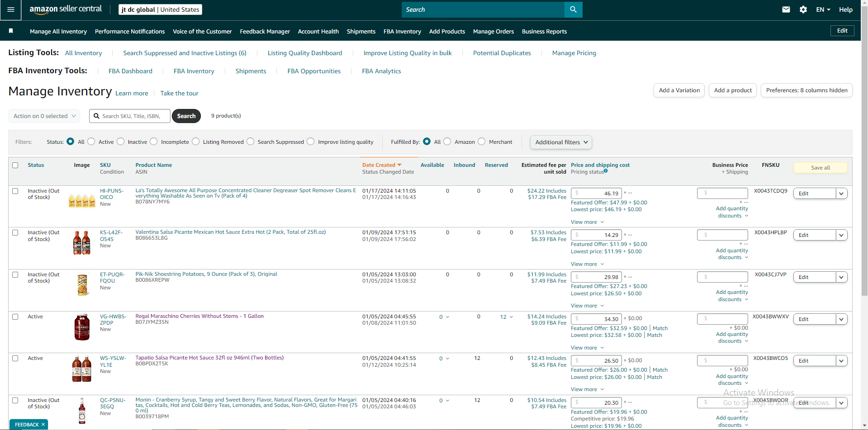
Task: Open Valentina Salsa Picante product thumbnail
Action: (x=82, y=242)
